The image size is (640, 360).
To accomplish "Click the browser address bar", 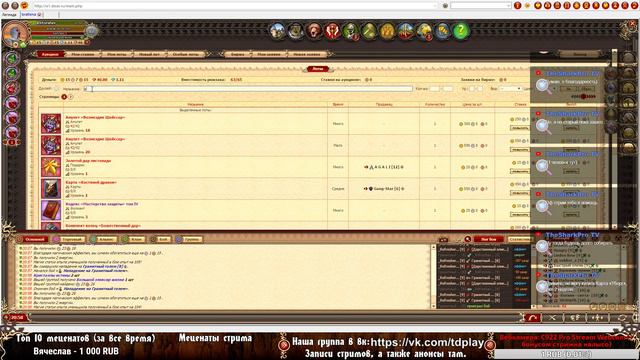I will point(234,6).
